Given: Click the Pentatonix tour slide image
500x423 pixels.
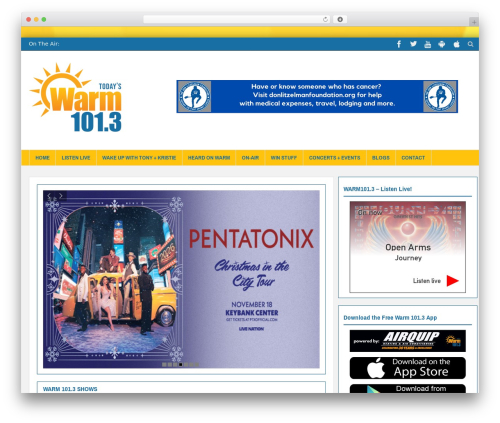Looking at the screenshot, I should click(181, 279).
